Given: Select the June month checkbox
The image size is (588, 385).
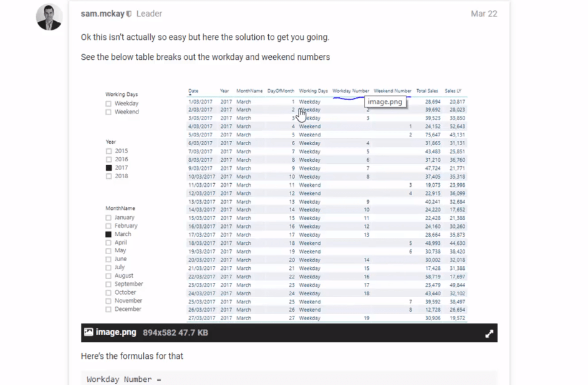Looking at the screenshot, I should coord(108,259).
